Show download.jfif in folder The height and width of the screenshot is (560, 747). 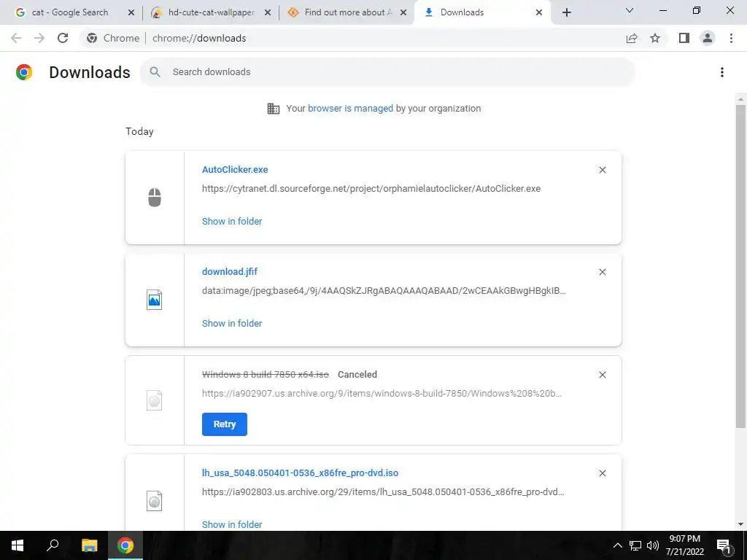[232, 323]
